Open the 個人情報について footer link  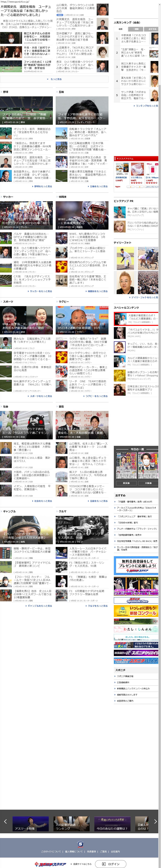coord(74,851)
